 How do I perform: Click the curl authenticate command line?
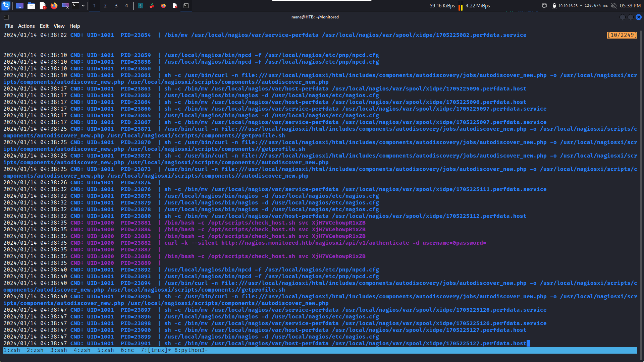coord(245,243)
